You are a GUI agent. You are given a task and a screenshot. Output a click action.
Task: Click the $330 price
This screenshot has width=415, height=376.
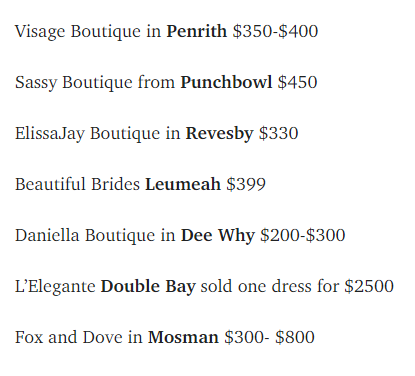coord(278,133)
